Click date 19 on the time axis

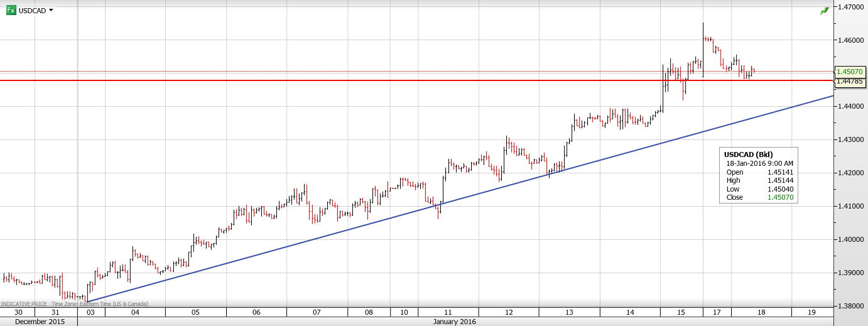point(811,312)
